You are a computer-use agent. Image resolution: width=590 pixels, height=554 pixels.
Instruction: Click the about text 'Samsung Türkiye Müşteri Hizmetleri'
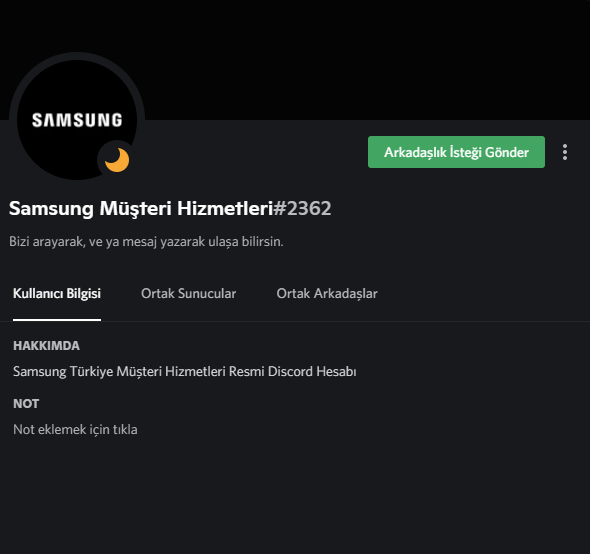point(119,371)
